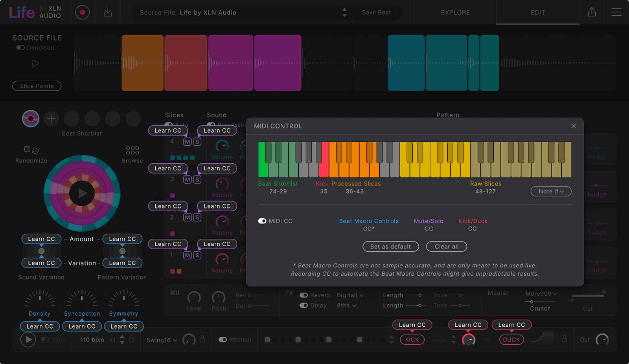Mute slice row 3 with M button
The image size is (629, 364).
[x=188, y=179]
